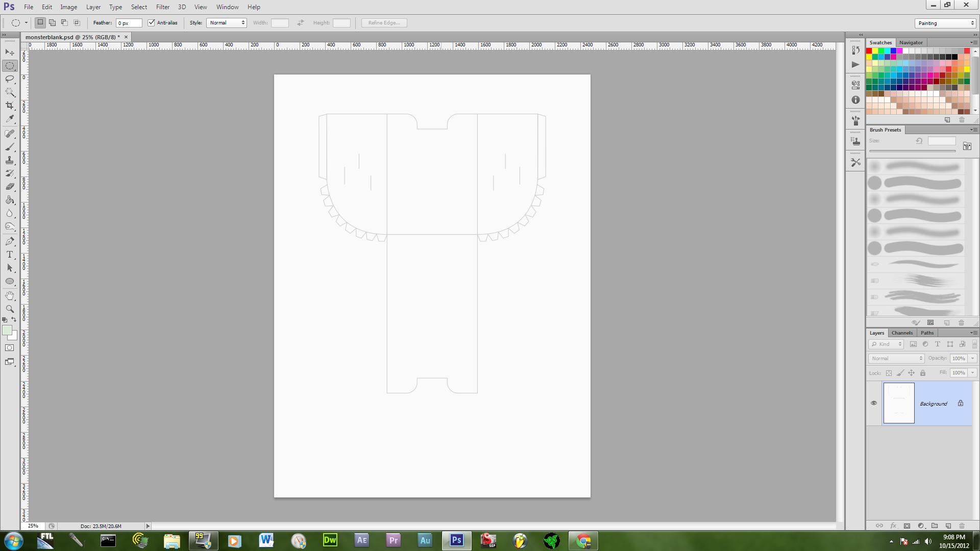Image resolution: width=980 pixels, height=551 pixels.
Task: Enable Add to selection mode
Action: pos(52,22)
